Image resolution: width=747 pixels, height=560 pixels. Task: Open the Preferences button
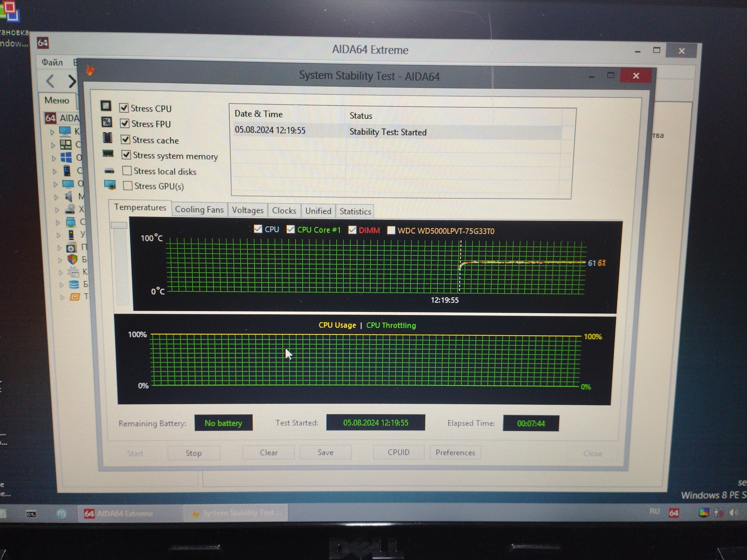pyautogui.click(x=455, y=453)
